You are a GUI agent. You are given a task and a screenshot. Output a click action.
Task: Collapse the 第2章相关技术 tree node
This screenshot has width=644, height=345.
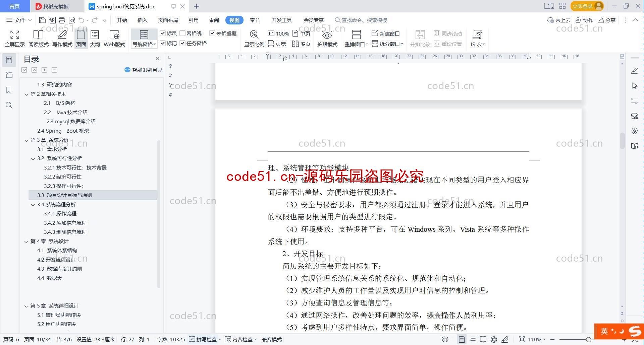pyautogui.click(x=26, y=94)
